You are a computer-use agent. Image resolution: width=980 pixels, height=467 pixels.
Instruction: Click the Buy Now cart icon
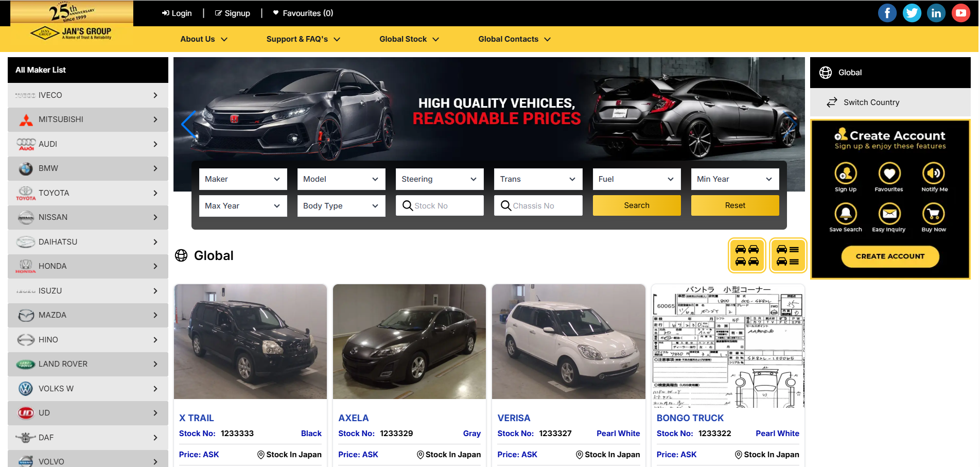point(934,213)
